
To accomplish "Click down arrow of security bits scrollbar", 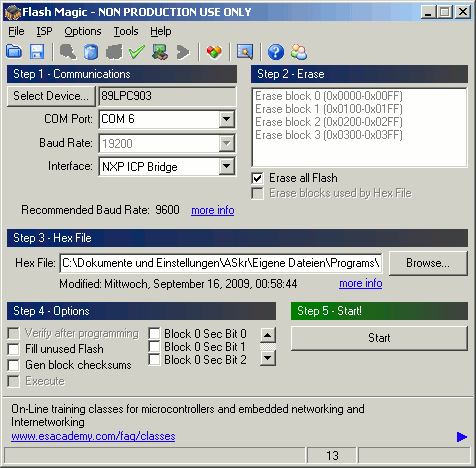I will 268,358.
